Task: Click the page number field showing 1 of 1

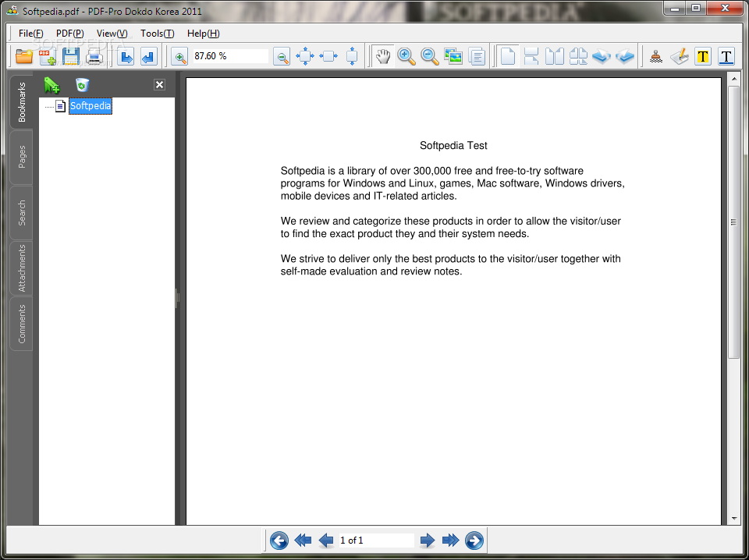Action: click(x=376, y=541)
